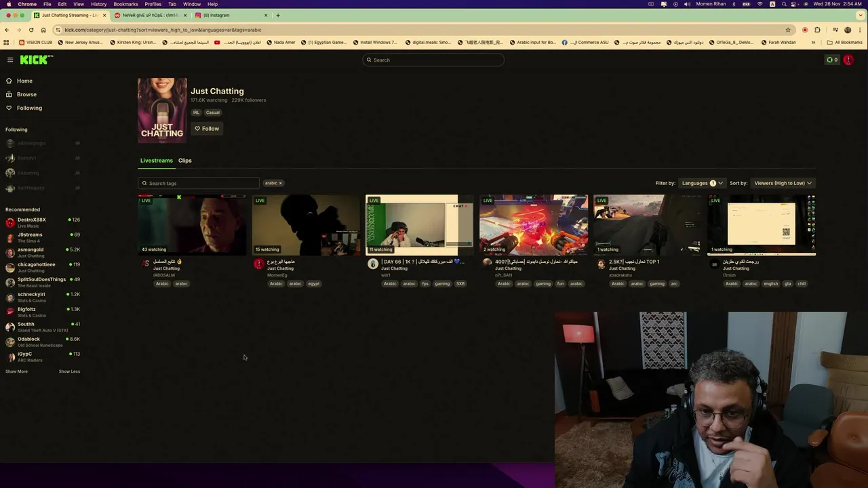Switch to the Livestreams tab
Viewport: 868px width, 488px height.
coord(157,161)
